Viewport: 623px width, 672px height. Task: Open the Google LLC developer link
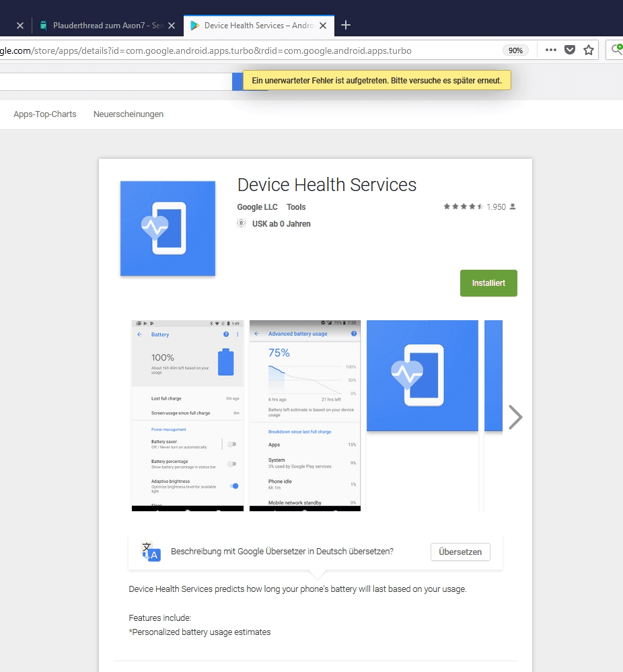pos(257,207)
